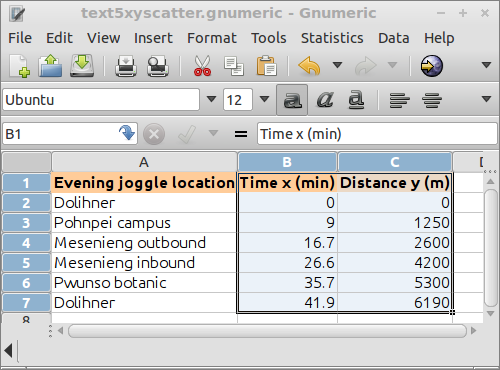The image size is (500, 370).
Task: Select row 7 header
Action: point(26,303)
